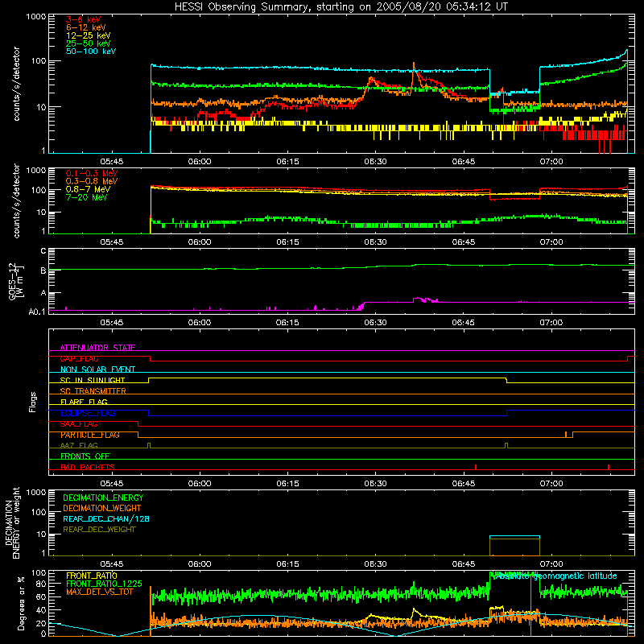
Task: Click the FLARE_FLAG label
Action: [x=84, y=402]
